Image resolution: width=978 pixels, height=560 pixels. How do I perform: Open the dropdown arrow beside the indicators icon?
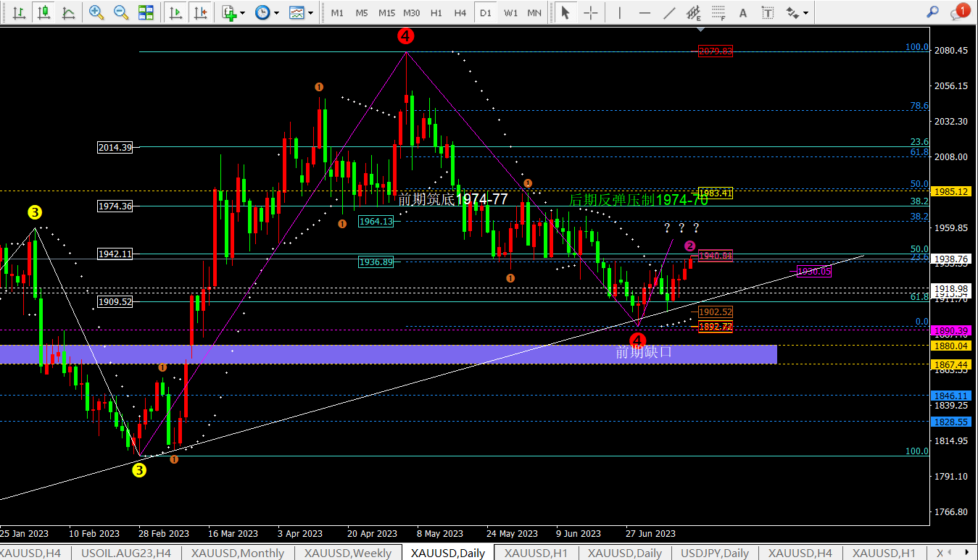(x=242, y=12)
